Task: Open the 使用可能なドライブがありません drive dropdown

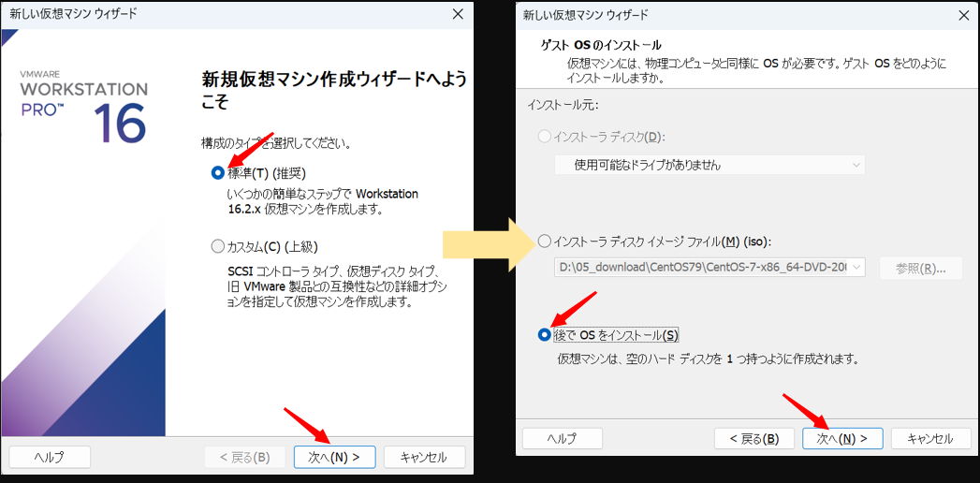Action: click(x=710, y=165)
